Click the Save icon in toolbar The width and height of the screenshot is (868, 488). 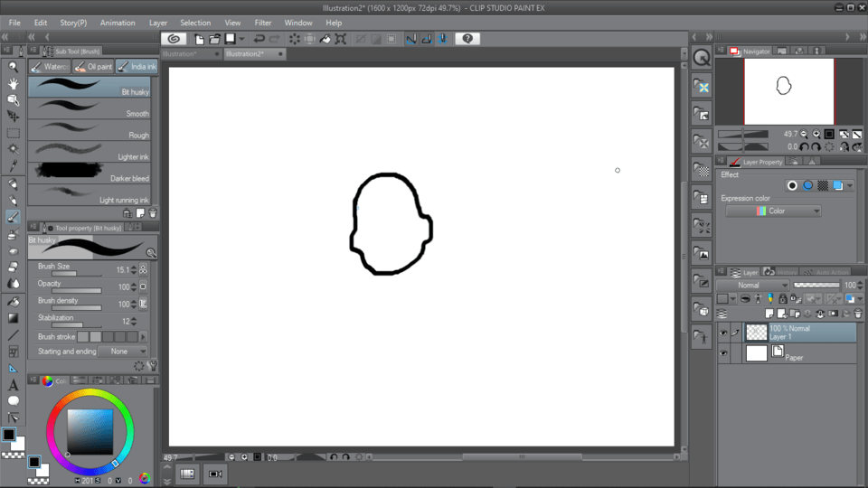tap(231, 39)
